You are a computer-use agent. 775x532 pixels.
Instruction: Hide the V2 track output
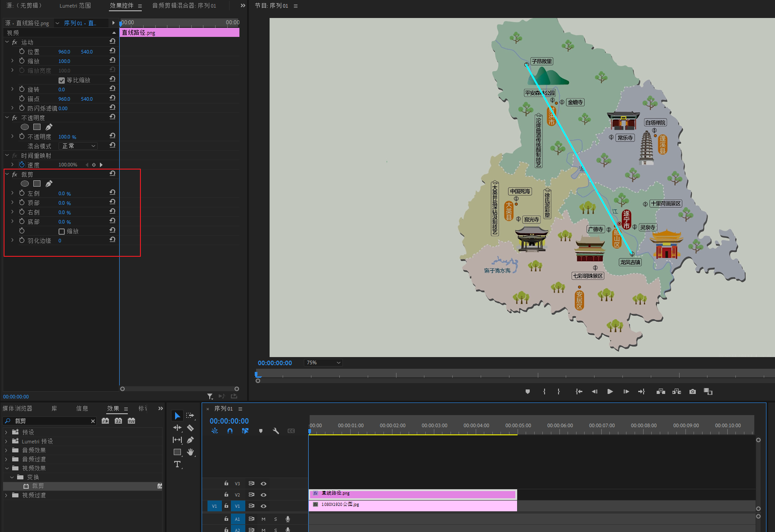(x=264, y=495)
